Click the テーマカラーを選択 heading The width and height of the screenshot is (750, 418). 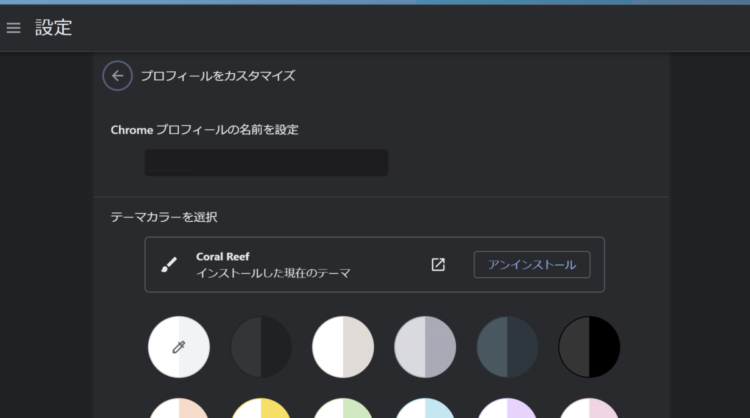tap(164, 217)
